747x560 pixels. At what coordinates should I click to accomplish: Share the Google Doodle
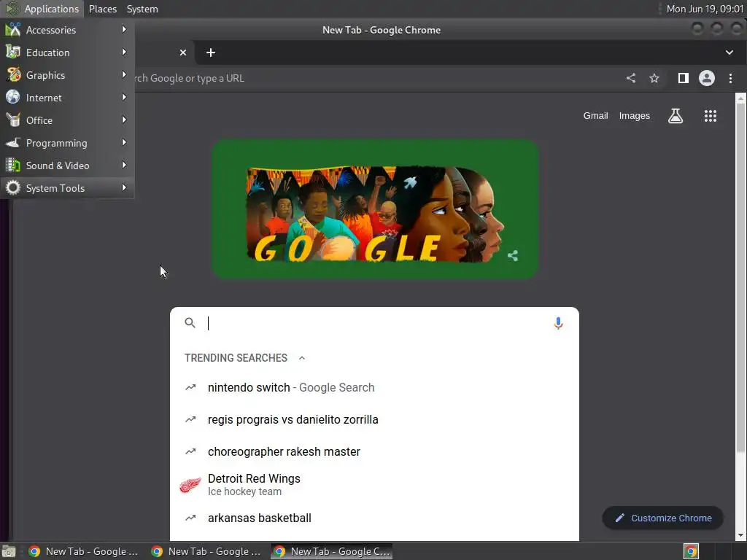[513, 256]
